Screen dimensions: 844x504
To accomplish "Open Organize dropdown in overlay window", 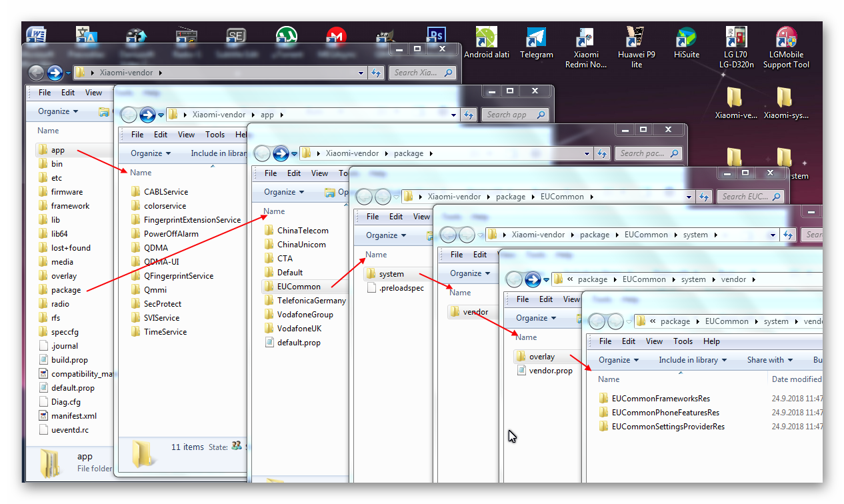I will click(x=619, y=360).
